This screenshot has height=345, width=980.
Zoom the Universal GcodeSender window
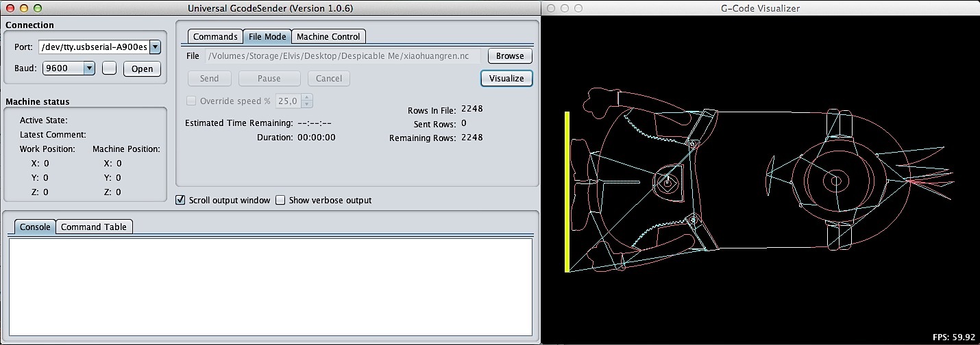point(37,8)
